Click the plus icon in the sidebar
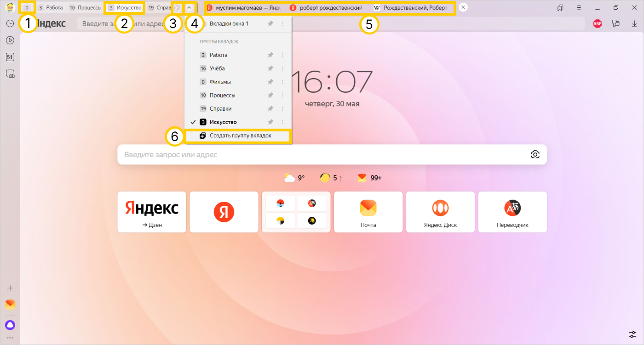This screenshot has width=644, height=345. pos(10,288)
